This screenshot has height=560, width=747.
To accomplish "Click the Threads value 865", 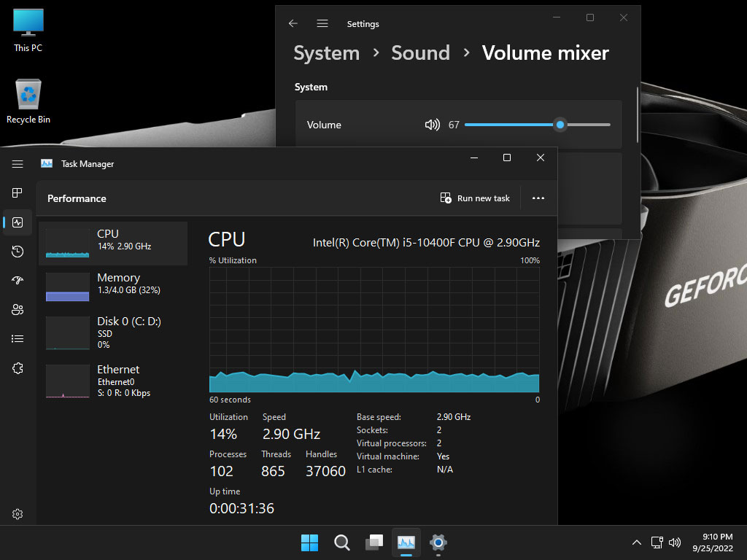I will coord(273,472).
